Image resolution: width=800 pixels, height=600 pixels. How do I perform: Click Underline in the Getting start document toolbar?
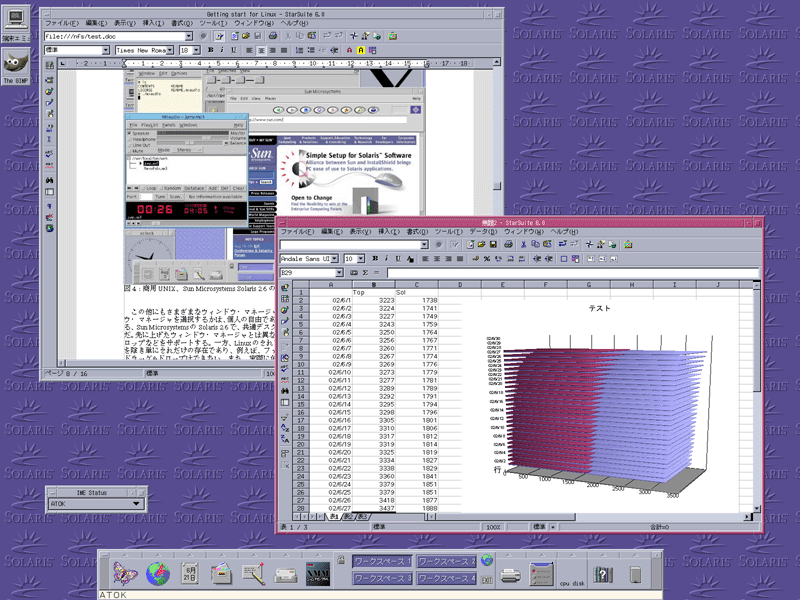coord(234,50)
